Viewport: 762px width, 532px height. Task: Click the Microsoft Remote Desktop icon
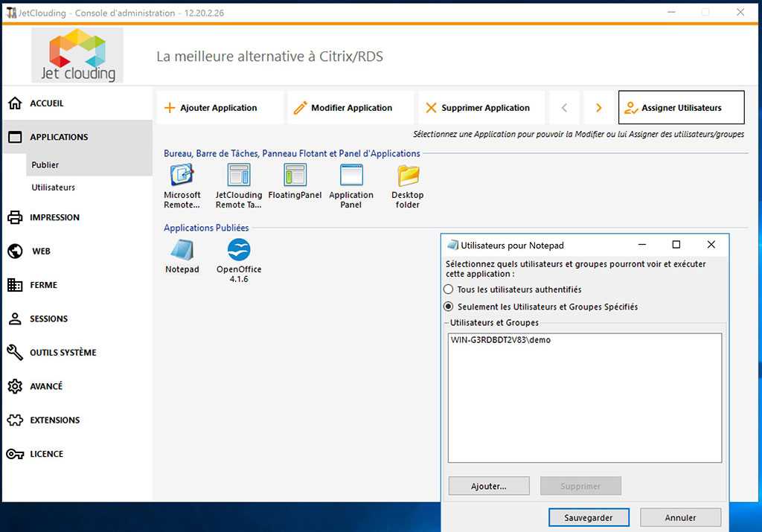[182, 176]
